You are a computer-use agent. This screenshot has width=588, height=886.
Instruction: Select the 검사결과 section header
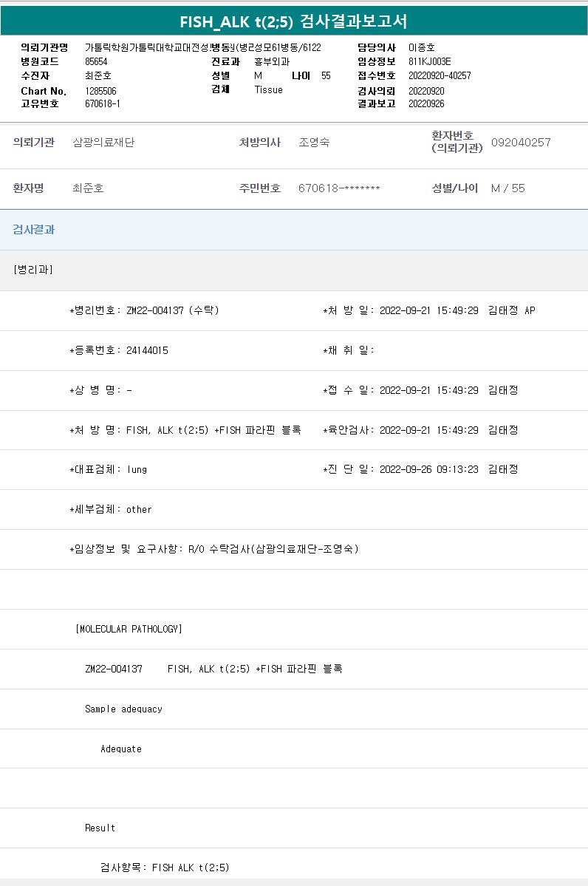(34, 230)
